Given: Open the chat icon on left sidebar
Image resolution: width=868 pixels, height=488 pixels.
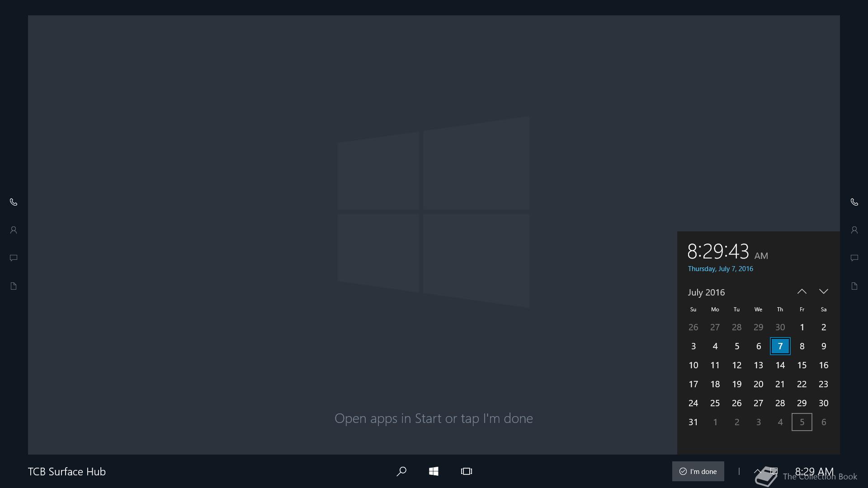Looking at the screenshot, I should click(x=14, y=258).
